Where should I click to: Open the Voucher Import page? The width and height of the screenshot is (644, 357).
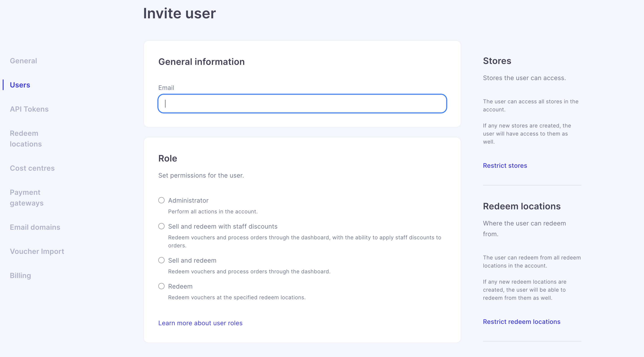tap(37, 251)
